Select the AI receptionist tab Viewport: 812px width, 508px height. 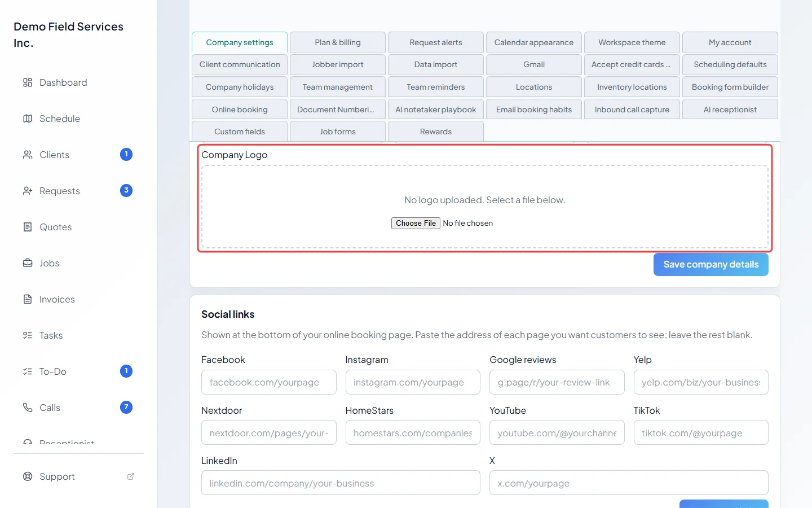730,110
